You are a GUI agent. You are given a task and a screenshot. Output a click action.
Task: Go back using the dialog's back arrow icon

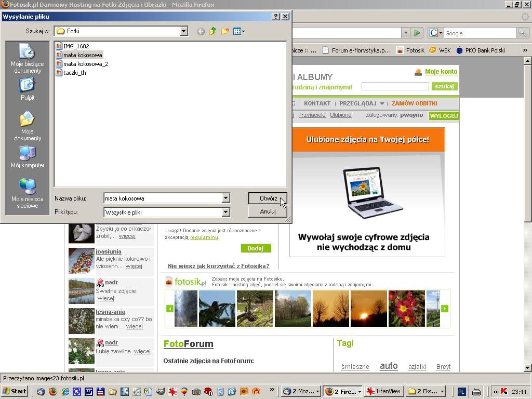click(x=201, y=32)
